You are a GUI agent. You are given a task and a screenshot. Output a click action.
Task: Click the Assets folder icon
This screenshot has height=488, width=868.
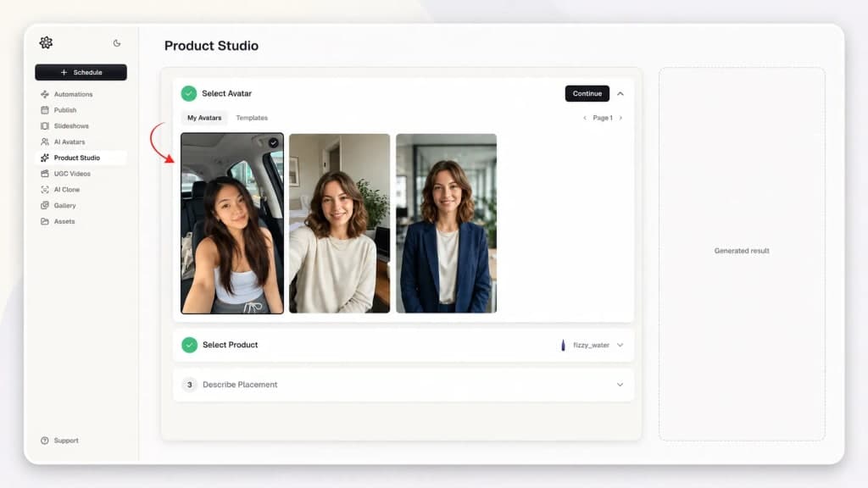coord(45,221)
